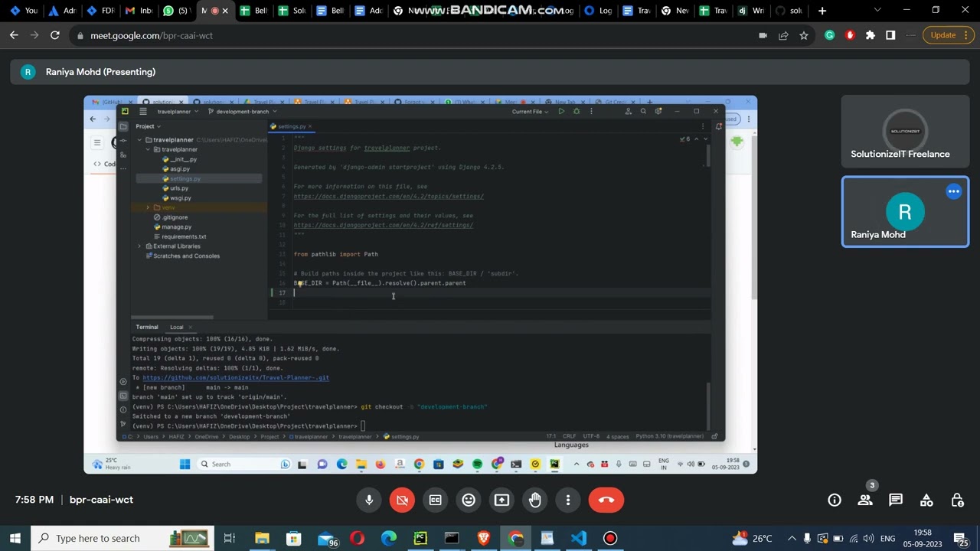
Task: Open the Activities panel
Action: [x=926, y=500]
